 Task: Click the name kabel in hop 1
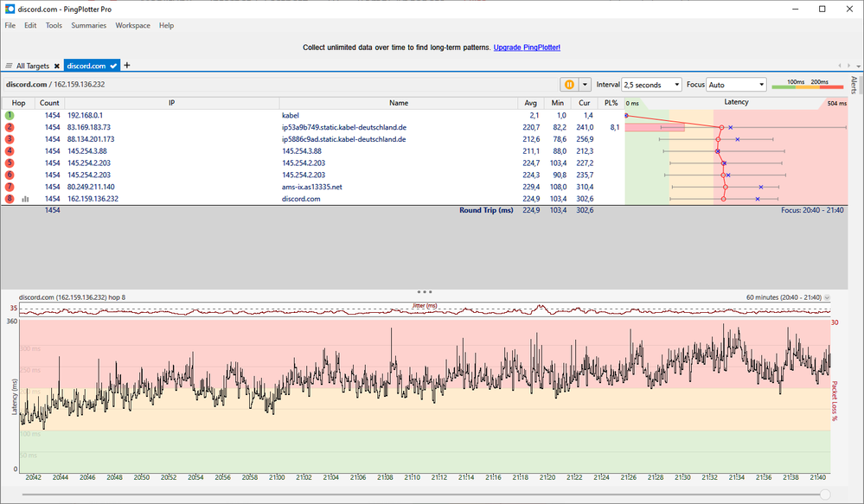point(291,116)
